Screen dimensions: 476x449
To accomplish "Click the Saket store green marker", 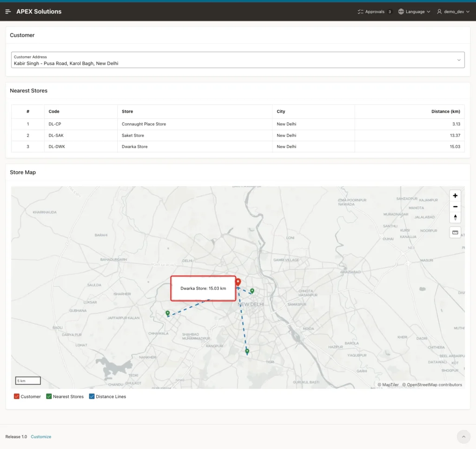I will point(247,351).
